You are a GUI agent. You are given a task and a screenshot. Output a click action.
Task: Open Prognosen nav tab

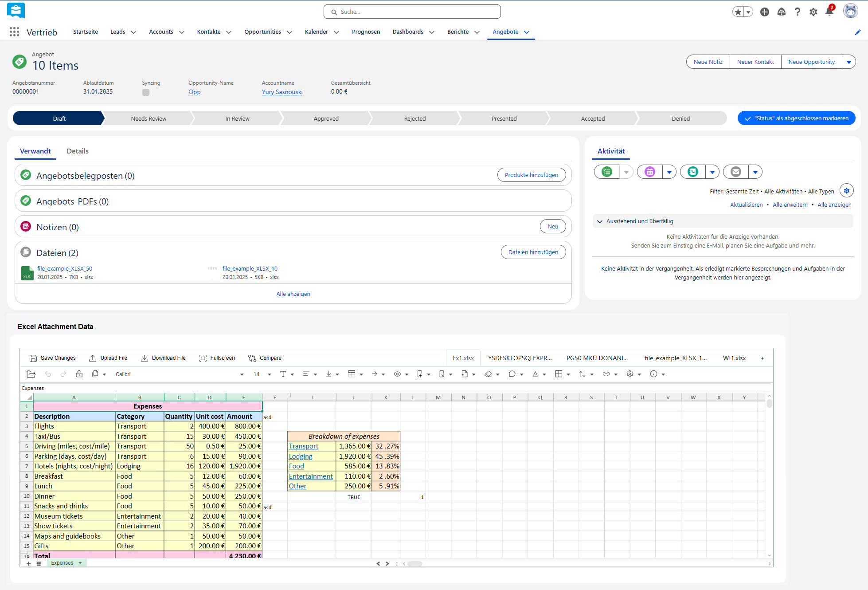coord(366,32)
